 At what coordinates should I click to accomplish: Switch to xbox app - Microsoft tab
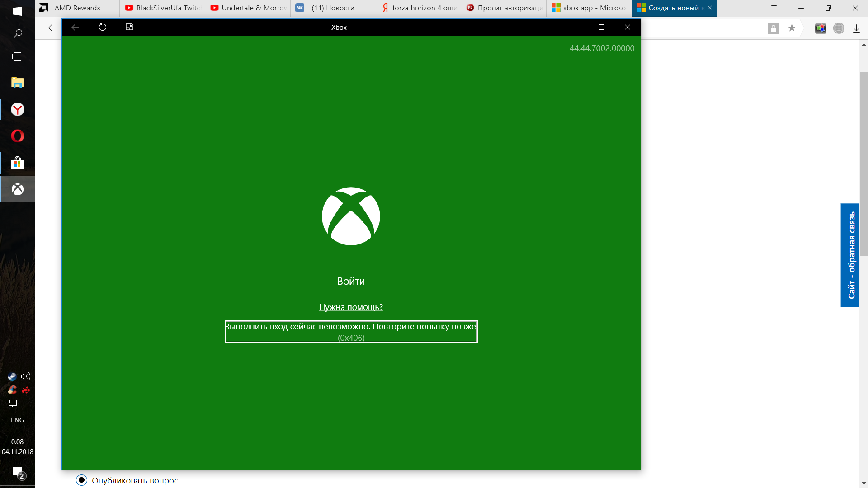(589, 8)
